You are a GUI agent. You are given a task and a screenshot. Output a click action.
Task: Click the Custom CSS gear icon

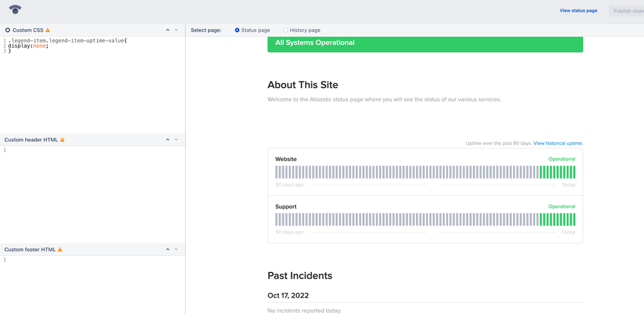tap(7, 30)
